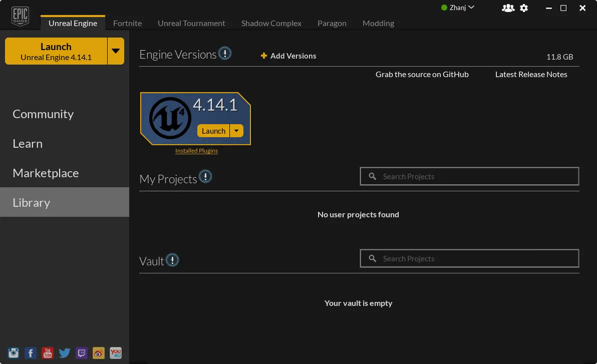The image size is (597, 364).
Task: Open the Installed Plugins link
Action: point(196,151)
